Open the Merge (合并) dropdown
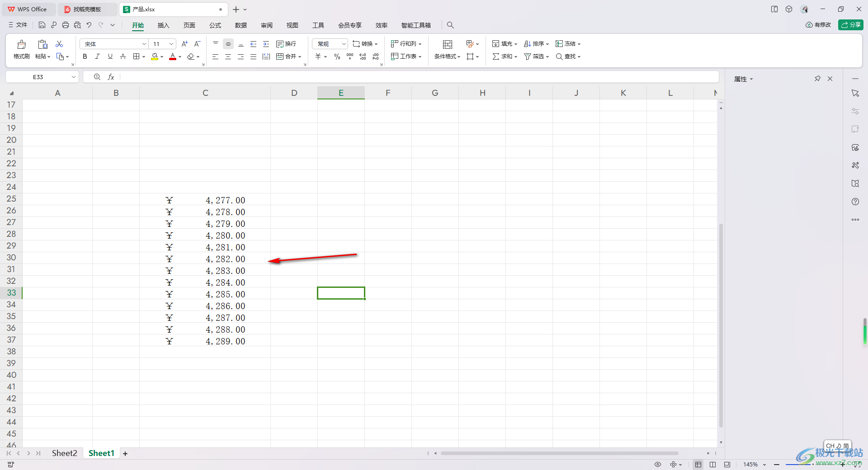 click(x=288, y=56)
